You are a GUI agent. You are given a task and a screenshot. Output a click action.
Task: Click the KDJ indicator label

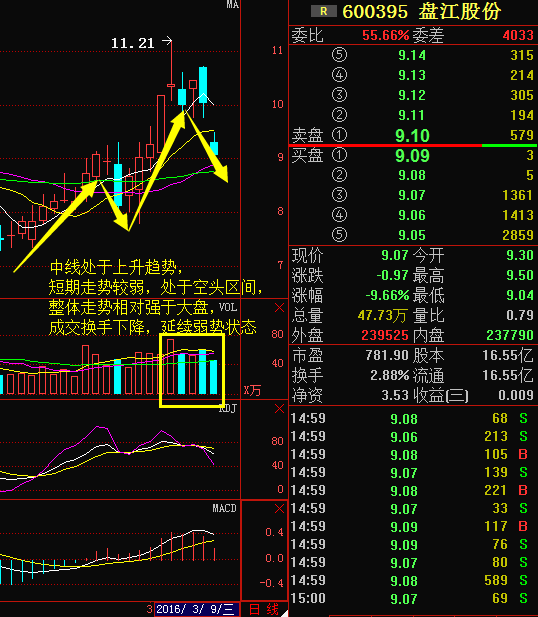click(228, 408)
